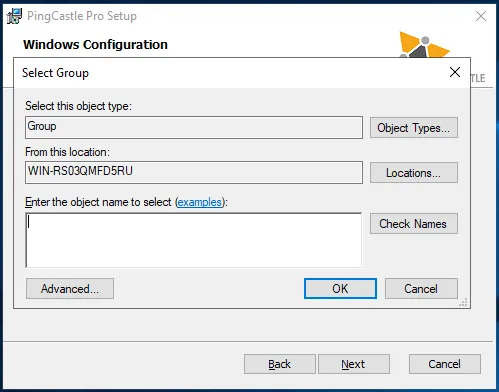Image resolution: width=499 pixels, height=392 pixels.
Task: Click the dialog resize grip corner
Action: (463, 302)
